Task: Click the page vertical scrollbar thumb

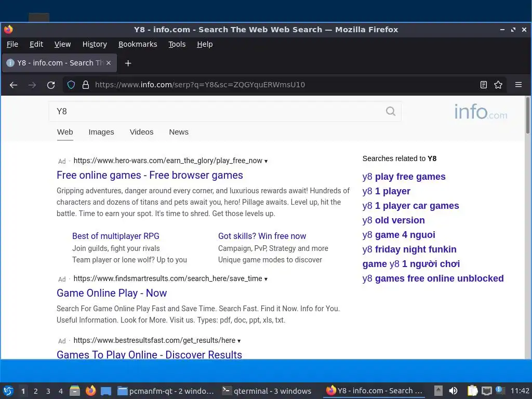Action: coord(528,115)
